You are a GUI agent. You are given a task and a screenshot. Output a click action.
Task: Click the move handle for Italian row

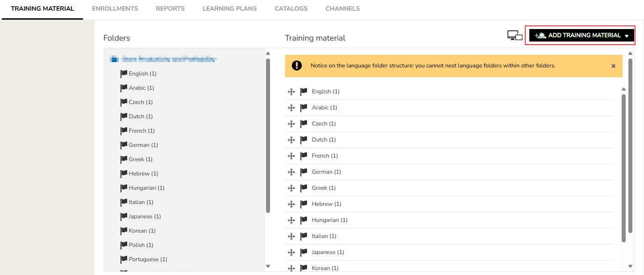coord(291,236)
